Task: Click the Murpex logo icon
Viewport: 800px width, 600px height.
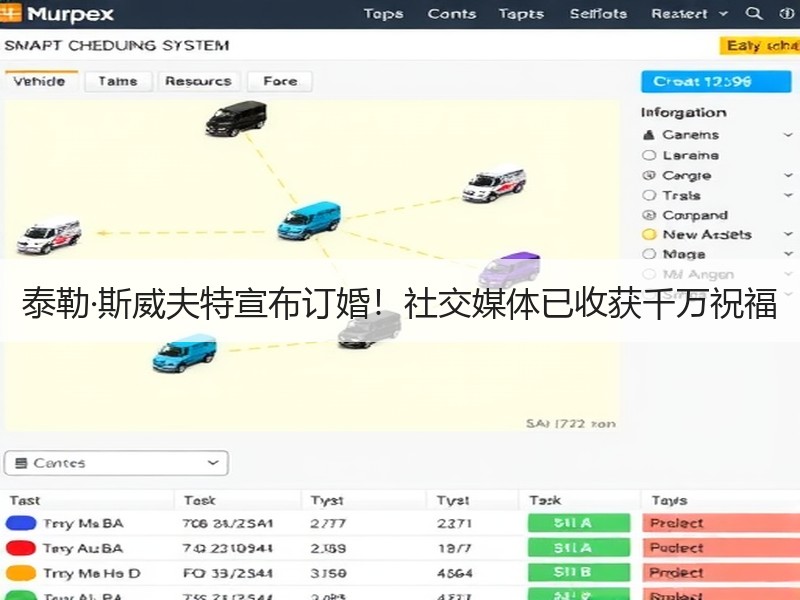Action: [x=11, y=13]
